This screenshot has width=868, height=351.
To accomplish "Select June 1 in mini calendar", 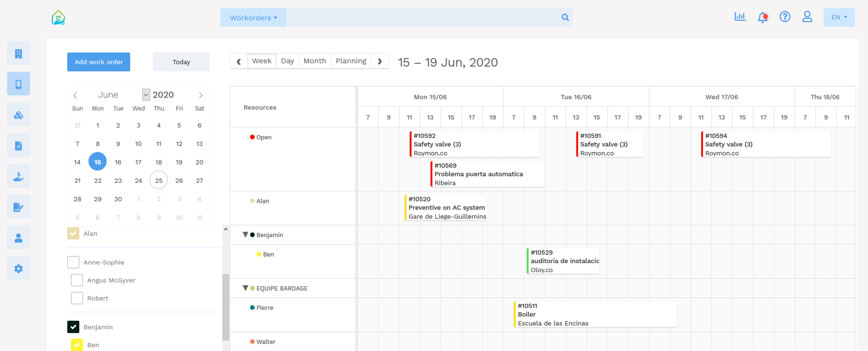I will 97,125.
